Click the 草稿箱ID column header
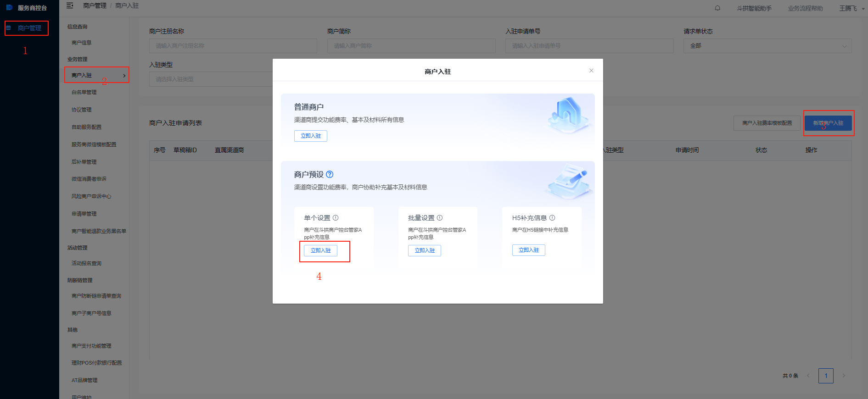 pyautogui.click(x=185, y=150)
